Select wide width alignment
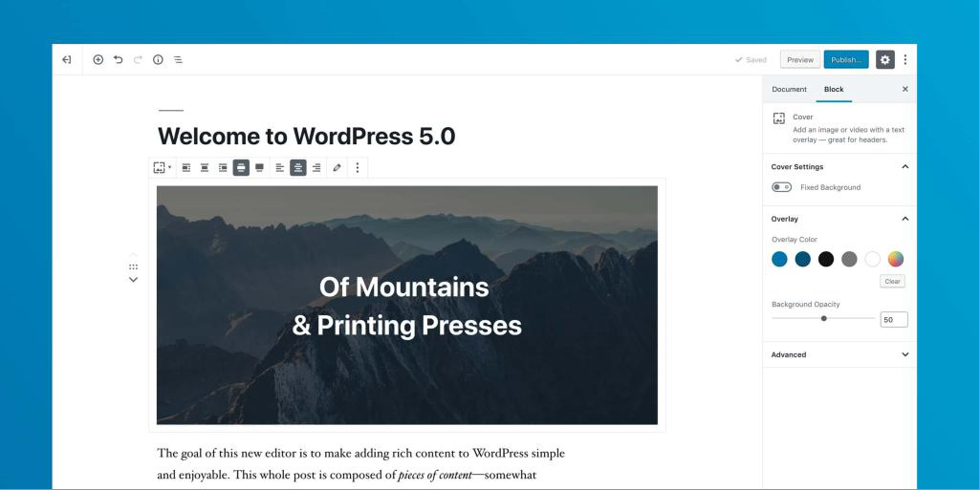The image size is (980, 490). pos(241,168)
